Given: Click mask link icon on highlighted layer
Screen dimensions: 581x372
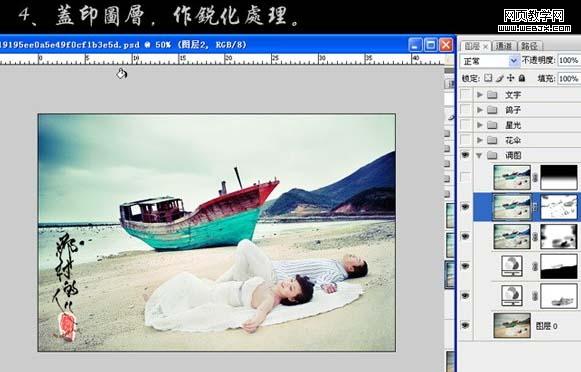Looking at the screenshot, I should click(535, 207).
